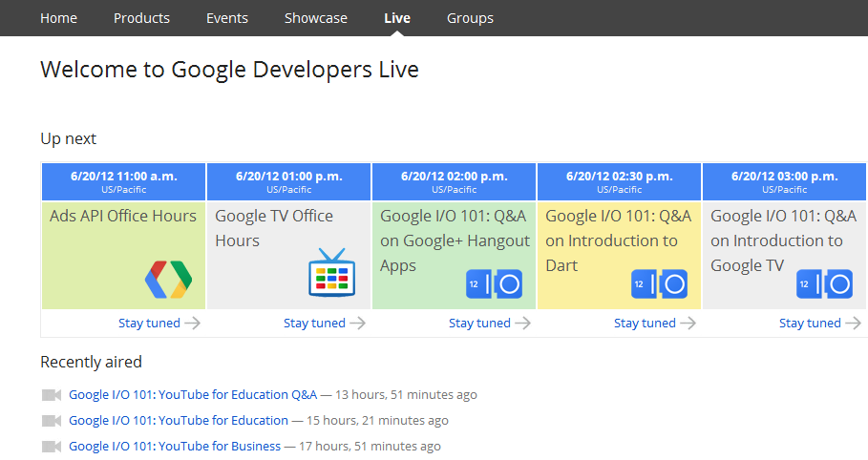
Task: Click video camera icon beside YouTube for Education Q&A
Action: pyautogui.click(x=52, y=395)
